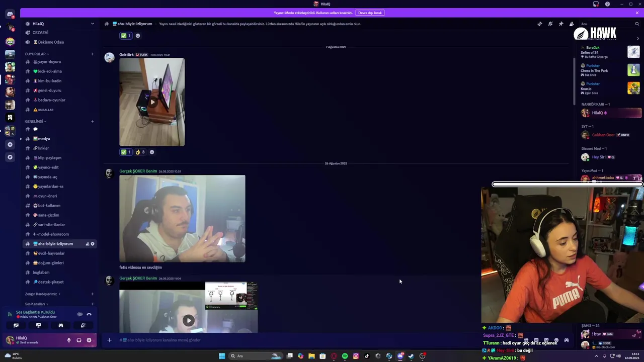
Task: Open Gerçek ŞOKER Benim's webcam image
Action: [182, 219]
